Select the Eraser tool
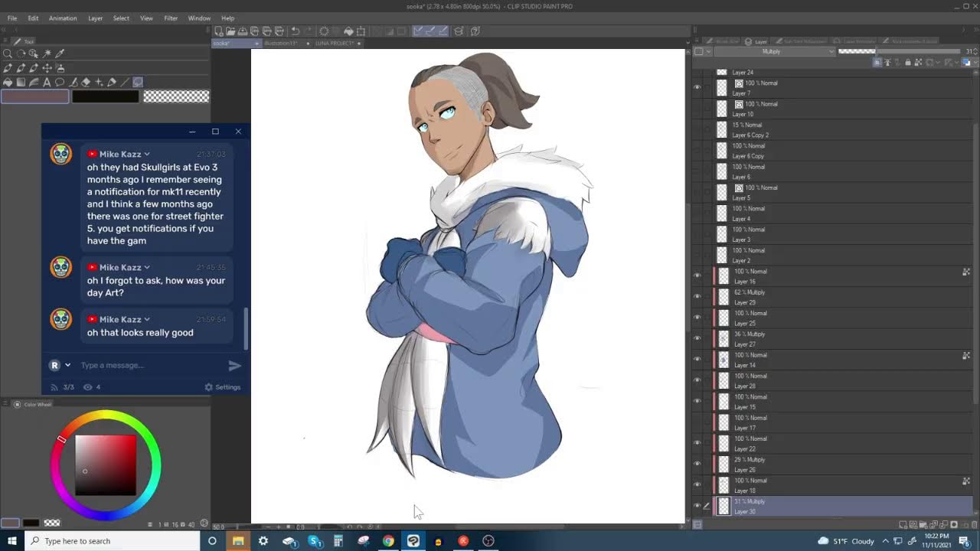Viewport: 980px width, 551px height. coord(86,82)
